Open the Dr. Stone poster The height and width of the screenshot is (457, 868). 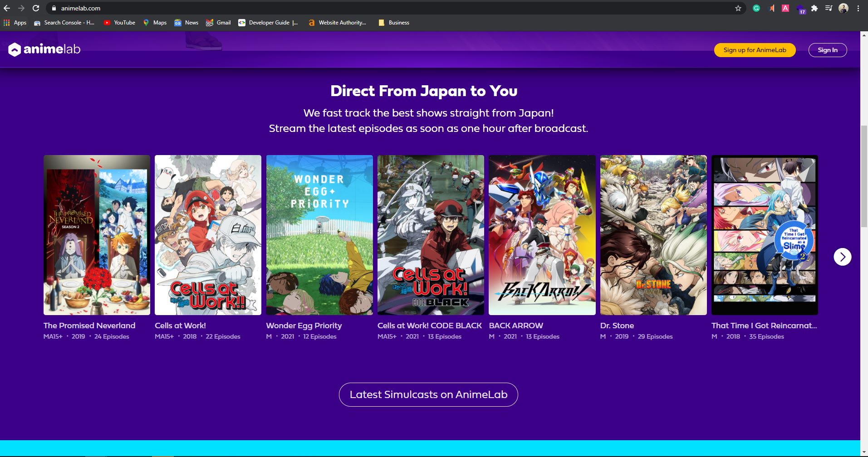(x=653, y=235)
